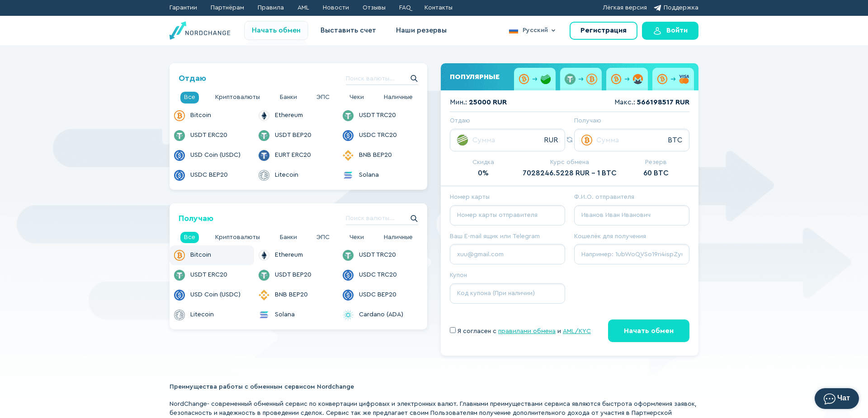Click the search magnifier in Отдаю panel
This screenshot has width=868, height=418.
(414, 78)
